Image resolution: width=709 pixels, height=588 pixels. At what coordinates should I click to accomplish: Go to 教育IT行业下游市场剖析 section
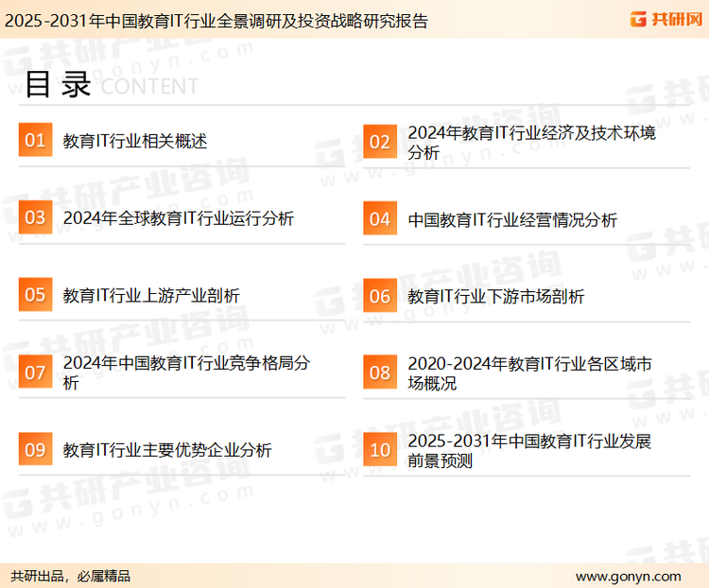pos(496,296)
